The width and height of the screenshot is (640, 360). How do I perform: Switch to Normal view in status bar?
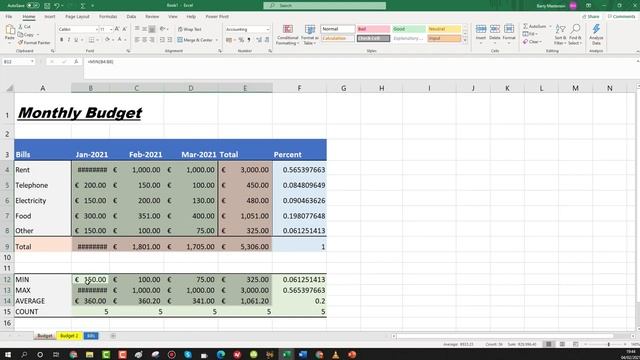coord(549,344)
